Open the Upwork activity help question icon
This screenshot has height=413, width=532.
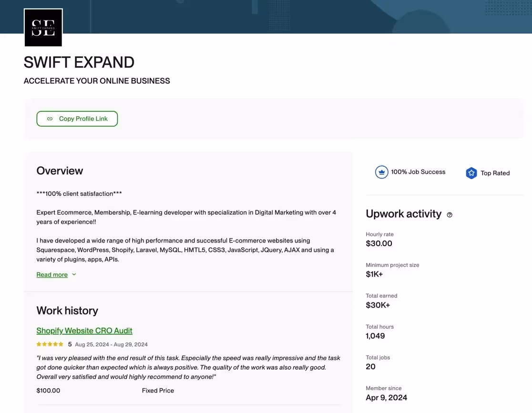(450, 215)
